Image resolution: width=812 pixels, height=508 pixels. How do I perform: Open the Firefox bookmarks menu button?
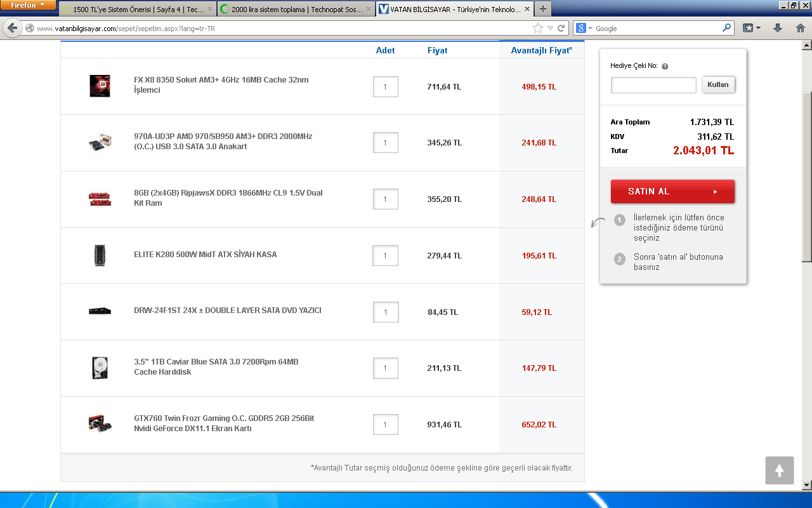click(752, 28)
